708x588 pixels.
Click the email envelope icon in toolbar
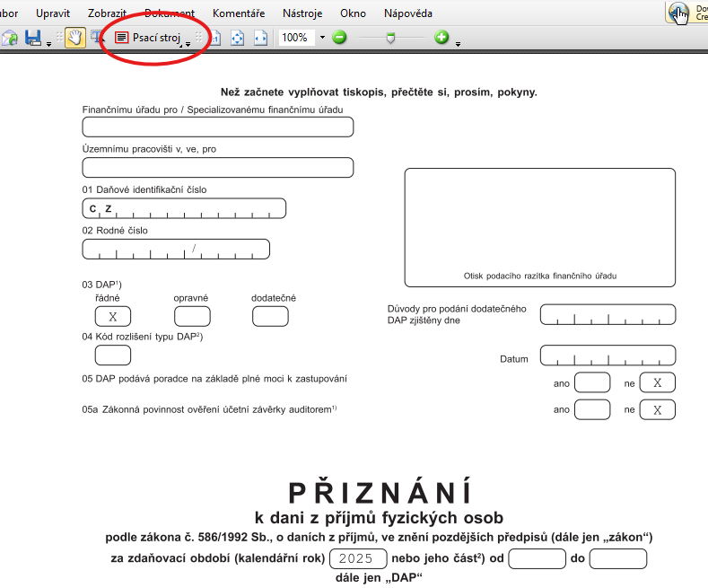9,38
